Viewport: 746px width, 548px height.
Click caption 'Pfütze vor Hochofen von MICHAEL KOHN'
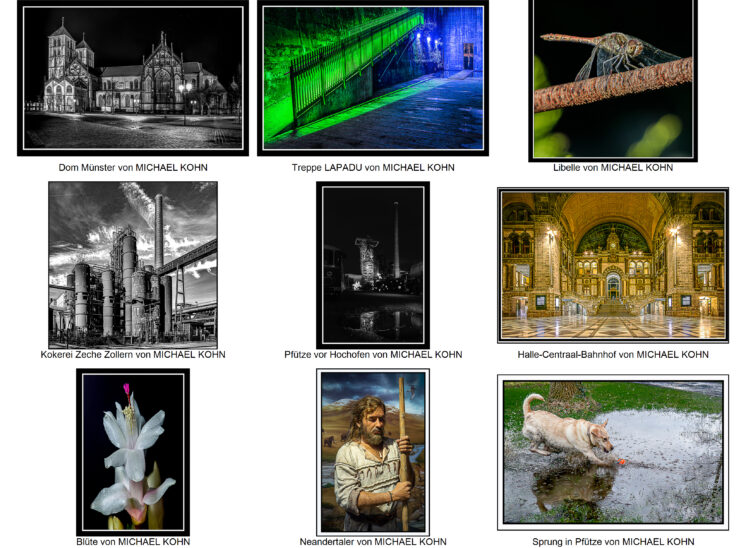click(x=373, y=354)
